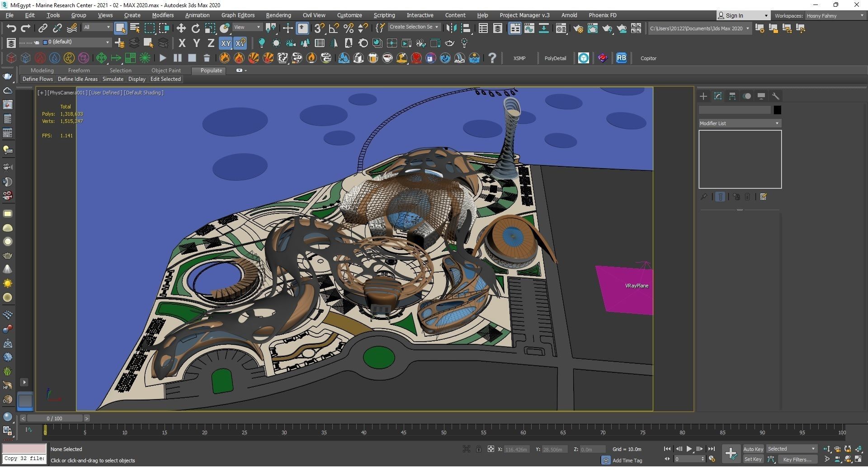Click Go to Start playback control
The height and width of the screenshot is (470, 868).
pyautogui.click(x=667, y=449)
